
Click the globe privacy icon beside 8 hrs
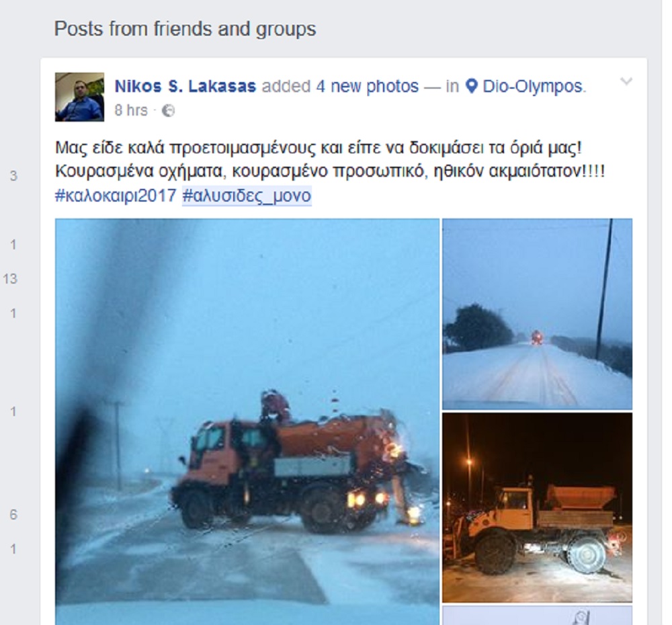click(x=169, y=111)
